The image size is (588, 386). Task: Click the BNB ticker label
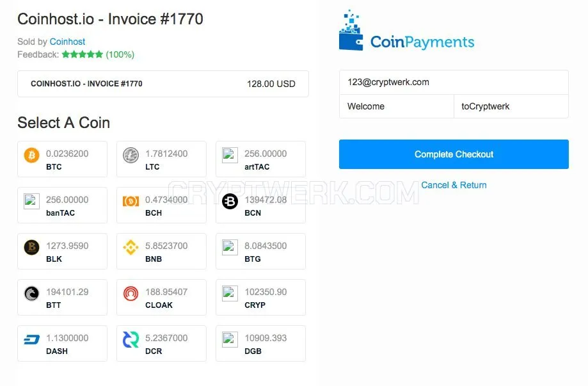154,259
